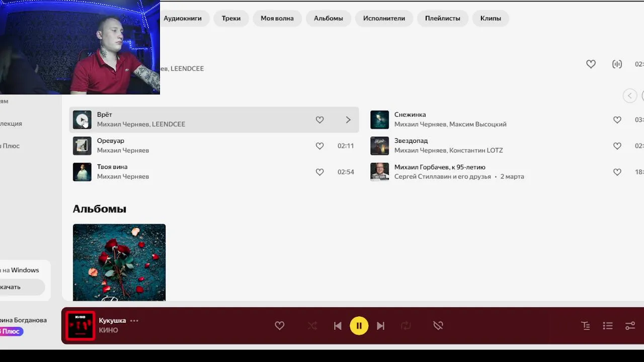Select the Моя волна tab
644x362 pixels.
click(x=277, y=18)
